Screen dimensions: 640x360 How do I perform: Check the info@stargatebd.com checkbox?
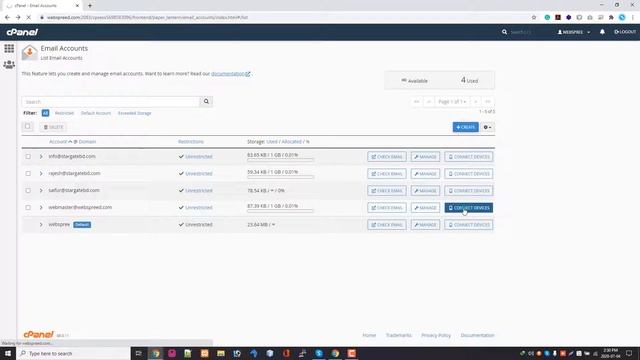tap(28, 157)
